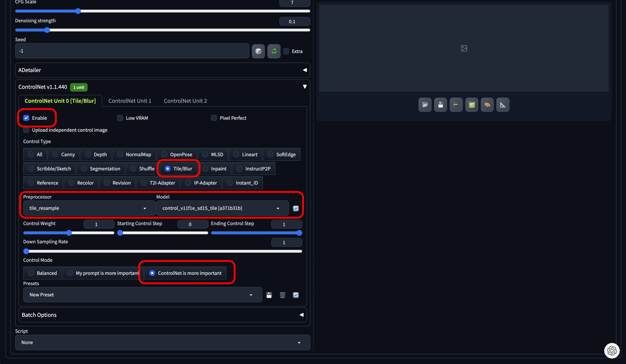Select the Canny control type
626x364 pixels.
click(x=64, y=155)
